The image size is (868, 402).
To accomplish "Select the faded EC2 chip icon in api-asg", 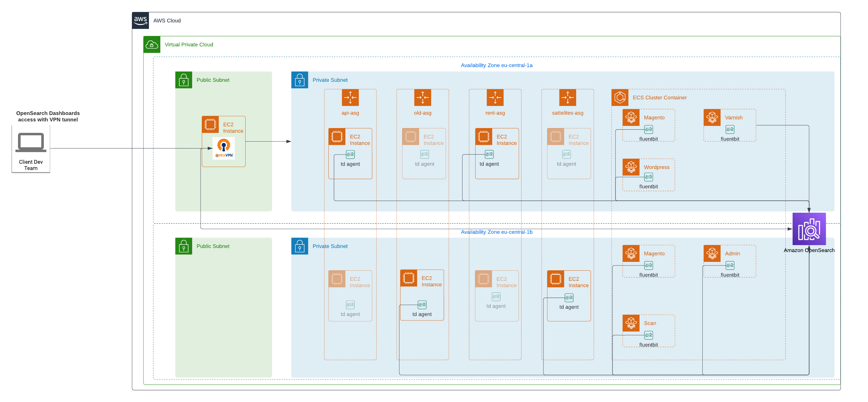I will [337, 279].
